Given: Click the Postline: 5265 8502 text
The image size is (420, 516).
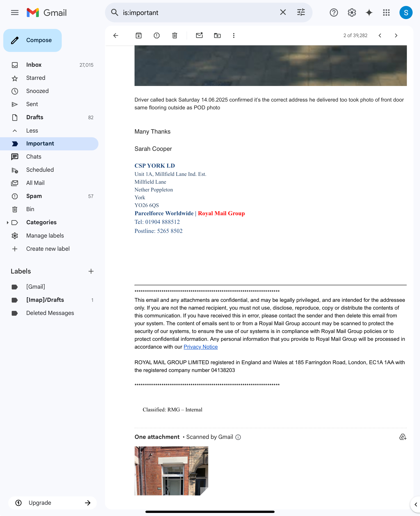Looking at the screenshot, I should click(x=159, y=231).
